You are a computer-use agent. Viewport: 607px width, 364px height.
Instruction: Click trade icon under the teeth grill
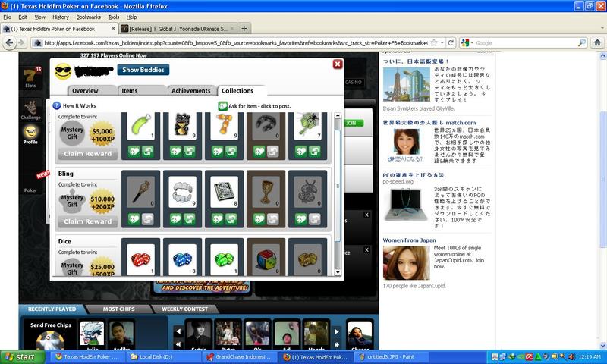coord(189,219)
